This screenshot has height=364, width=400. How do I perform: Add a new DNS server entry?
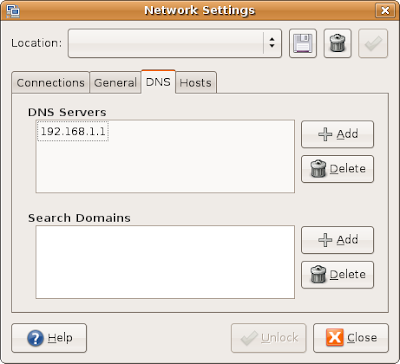pos(337,134)
